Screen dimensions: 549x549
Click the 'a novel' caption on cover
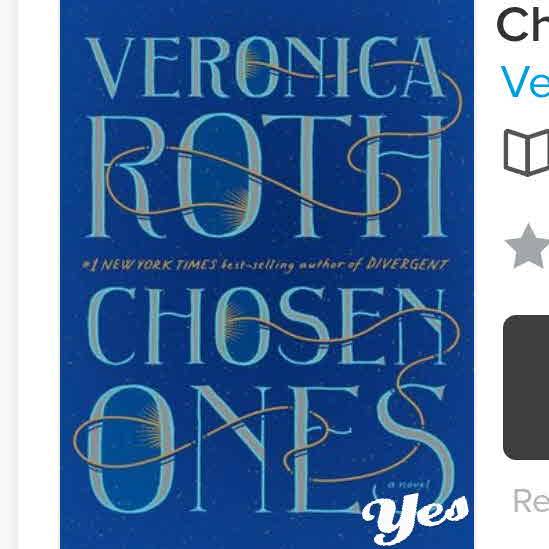tap(408, 485)
